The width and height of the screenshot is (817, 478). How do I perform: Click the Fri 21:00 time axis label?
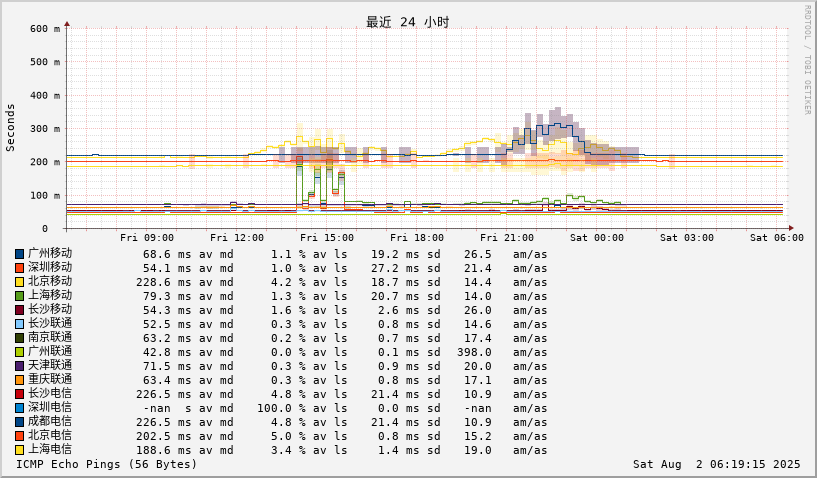pos(507,238)
